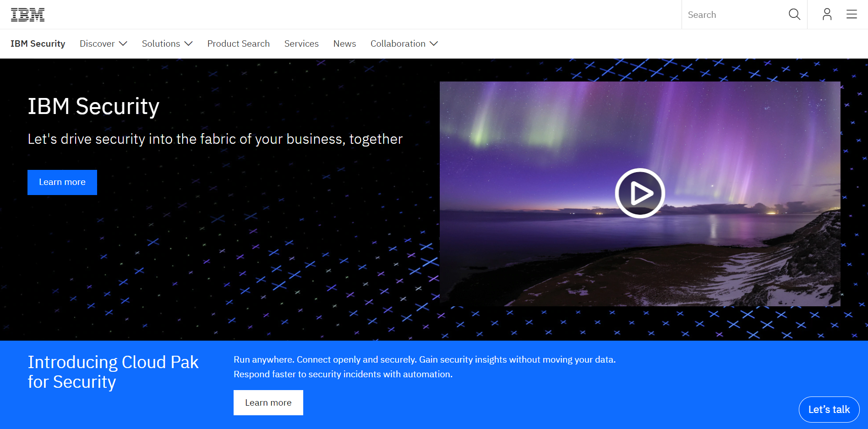
Task: Open the search magnifier icon
Action: pyautogui.click(x=794, y=14)
